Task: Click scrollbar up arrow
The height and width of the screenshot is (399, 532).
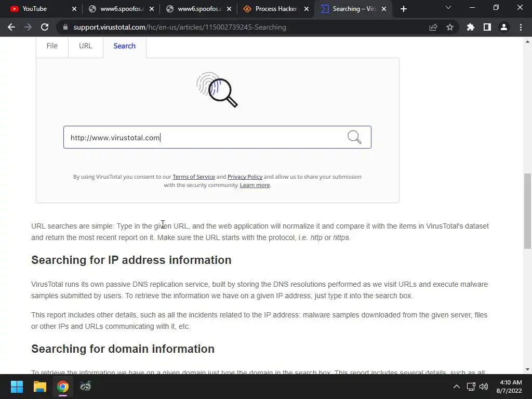Action: pyautogui.click(x=527, y=42)
